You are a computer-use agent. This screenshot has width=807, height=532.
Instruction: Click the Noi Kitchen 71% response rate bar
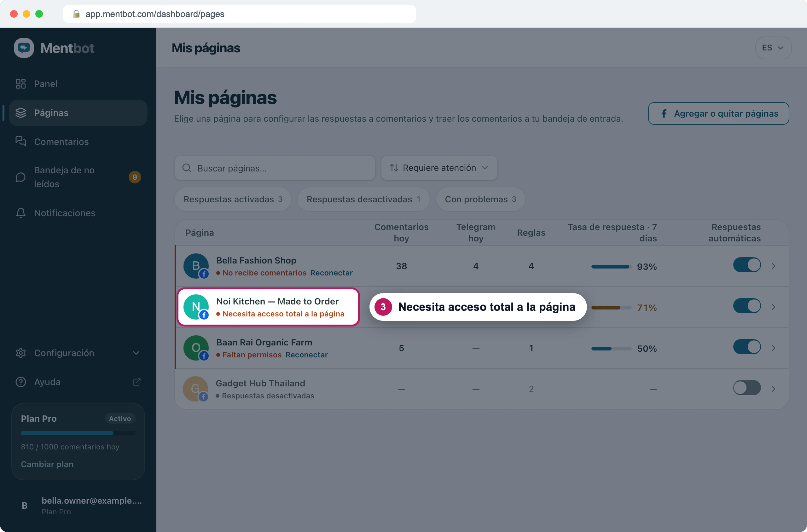pyautogui.click(x=611, y=307)
